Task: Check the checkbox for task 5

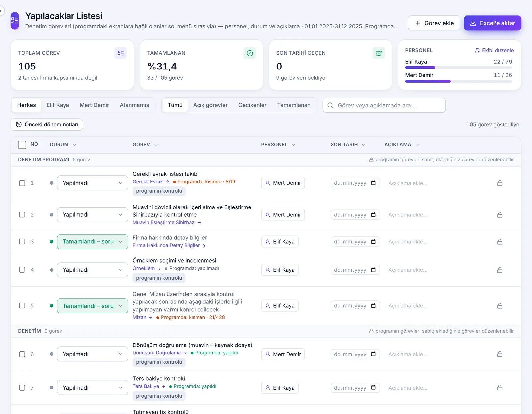Action: pos(22,306)
